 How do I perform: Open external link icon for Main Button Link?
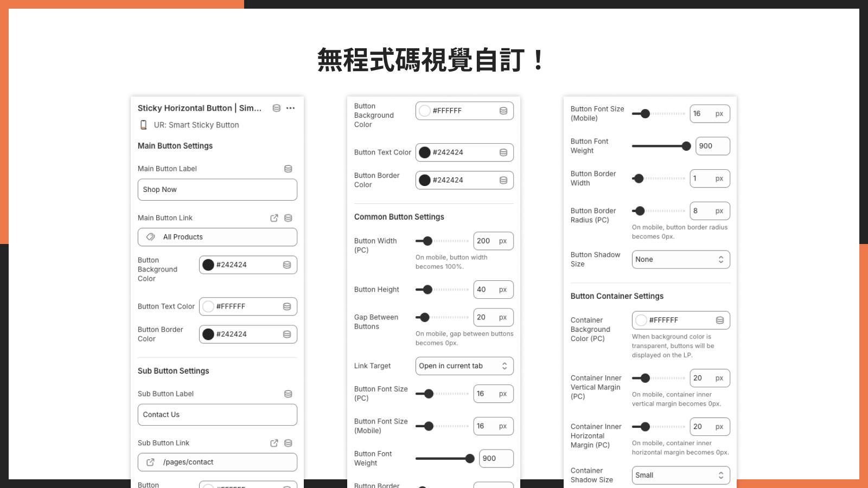point(274,218)
